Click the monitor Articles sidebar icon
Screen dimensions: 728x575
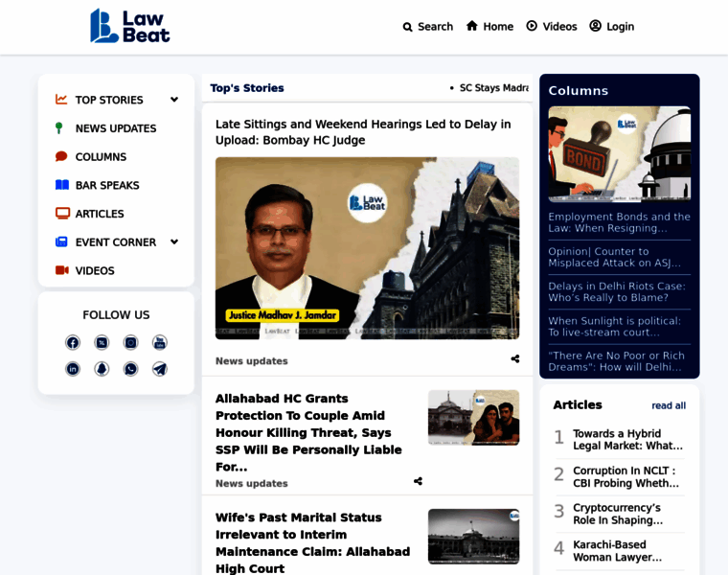[x=62, y=213]
